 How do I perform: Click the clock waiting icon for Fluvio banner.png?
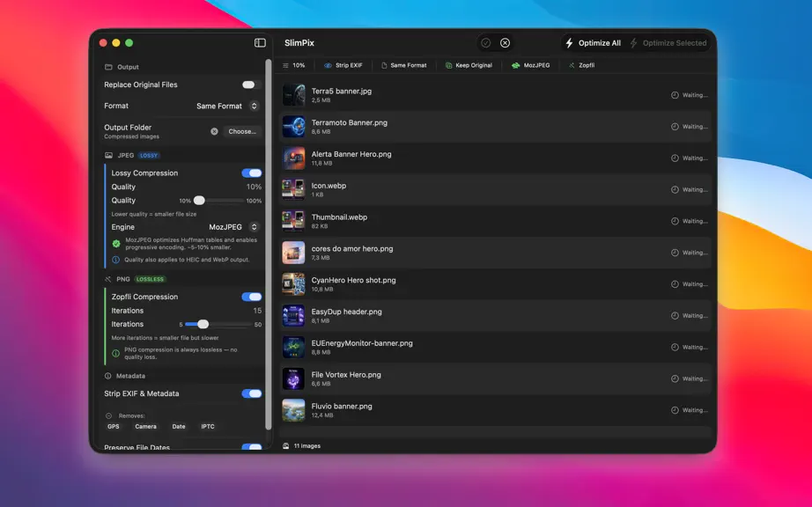[675, 410]
